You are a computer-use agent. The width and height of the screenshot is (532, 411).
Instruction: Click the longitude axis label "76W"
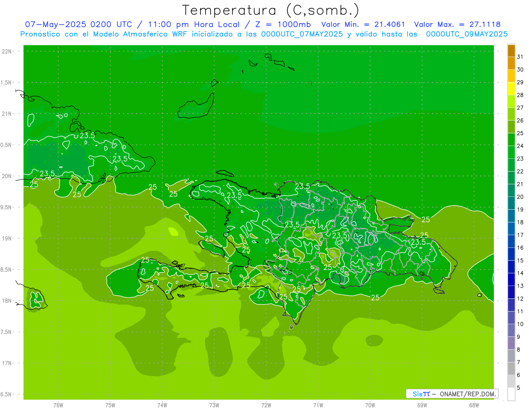tap(59, 405)
